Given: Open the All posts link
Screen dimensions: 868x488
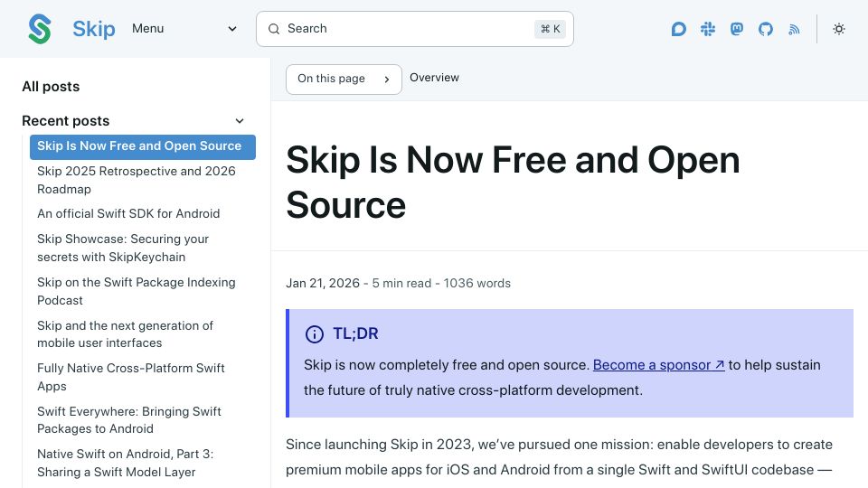Looking at the screenshot, I should (51, 87).
